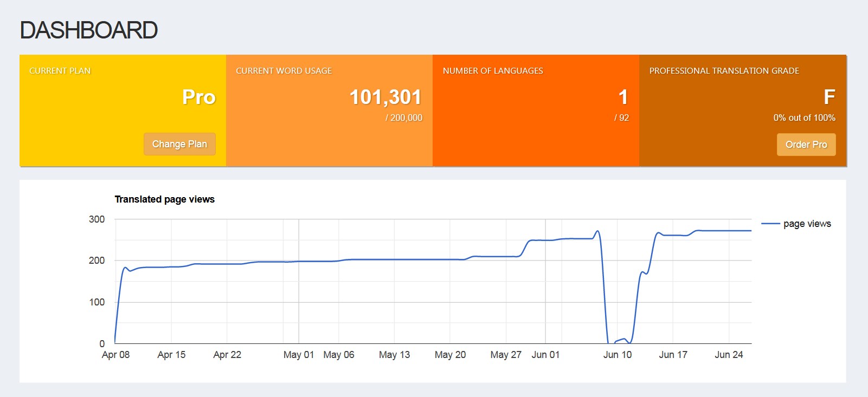Click the 300 y-axis label
The width and height of the screenshot is (868, 397).
click(x=97, y=219)
